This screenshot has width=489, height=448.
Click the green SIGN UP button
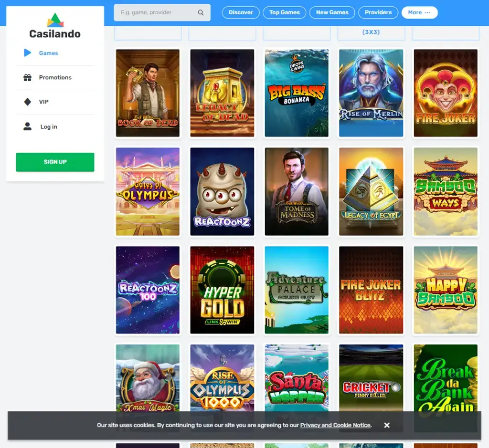coord(55,162)
